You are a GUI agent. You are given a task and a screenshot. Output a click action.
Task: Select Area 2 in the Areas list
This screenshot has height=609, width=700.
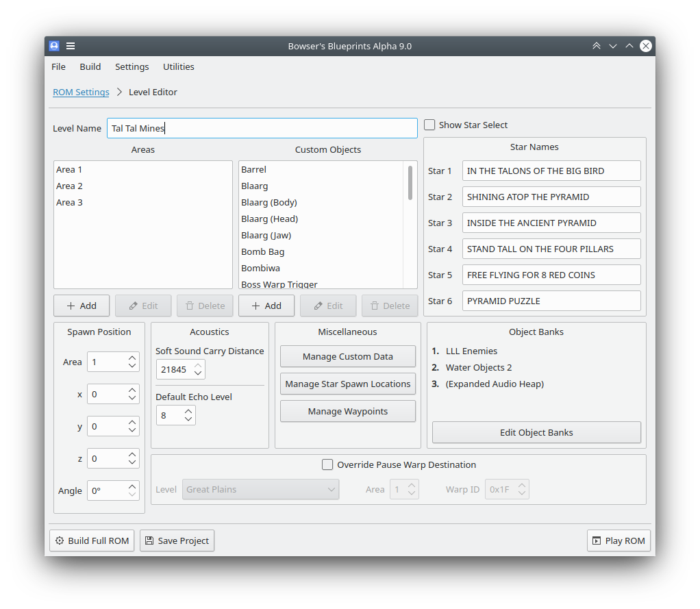coord(143,186)
